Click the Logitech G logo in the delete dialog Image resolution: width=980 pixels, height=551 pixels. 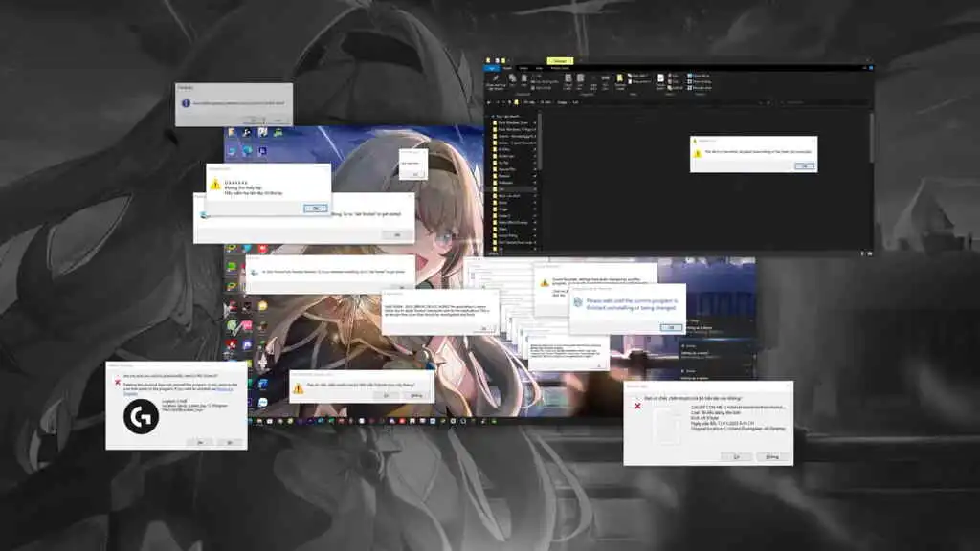[x=142, y=416]
